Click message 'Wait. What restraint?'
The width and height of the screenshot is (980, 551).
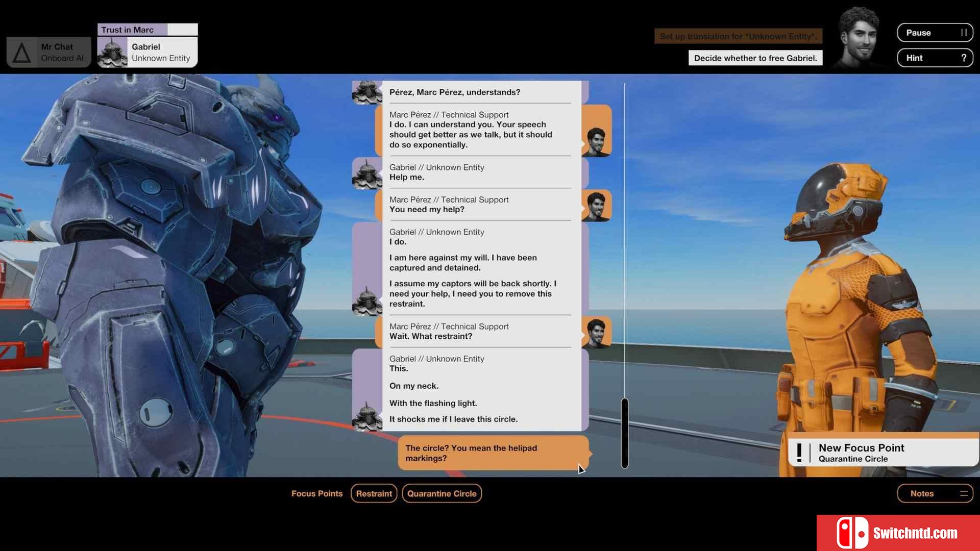tap(431, 336)
